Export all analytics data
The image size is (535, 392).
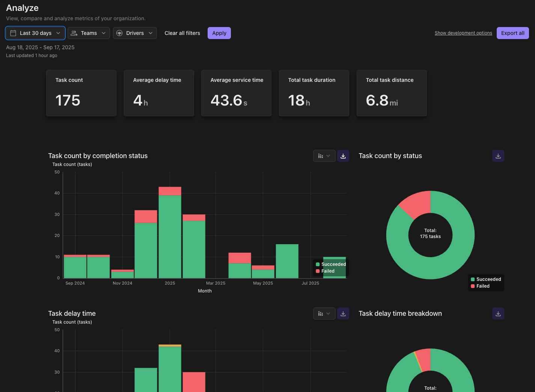point(513,33)
